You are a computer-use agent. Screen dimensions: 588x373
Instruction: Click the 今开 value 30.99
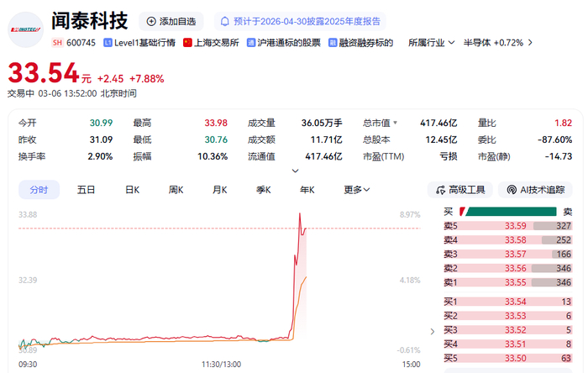pos(101,123)
